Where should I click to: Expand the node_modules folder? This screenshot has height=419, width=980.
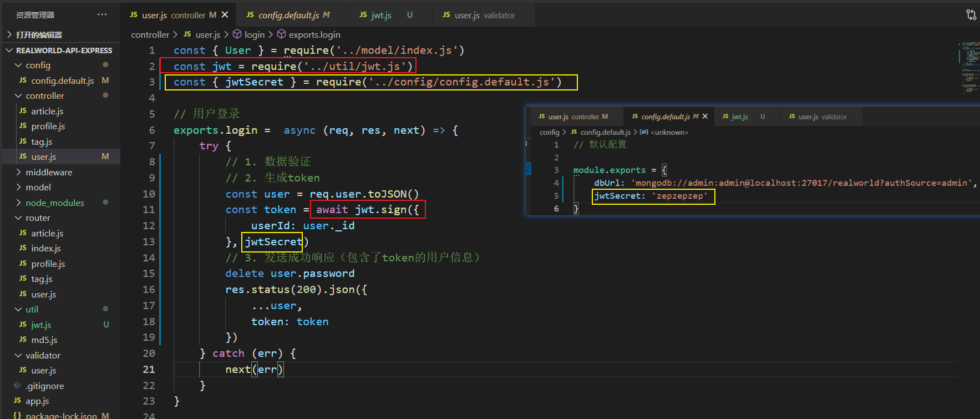pyautogui.click(x=18, y=203)
